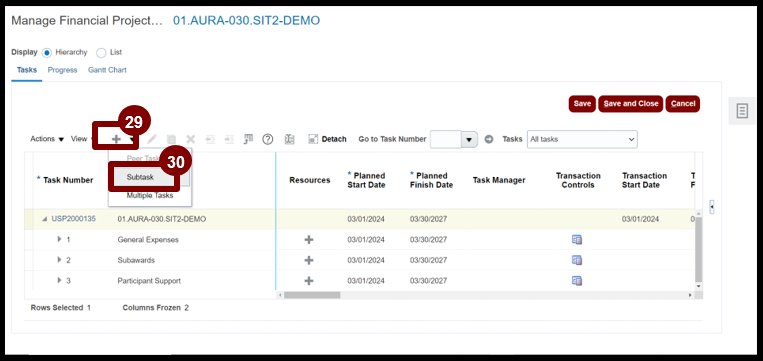The height and width of the screenshot is (361, 763).
Task: Click the red X Delete toolbar icon
Action: tap(191, 139)
